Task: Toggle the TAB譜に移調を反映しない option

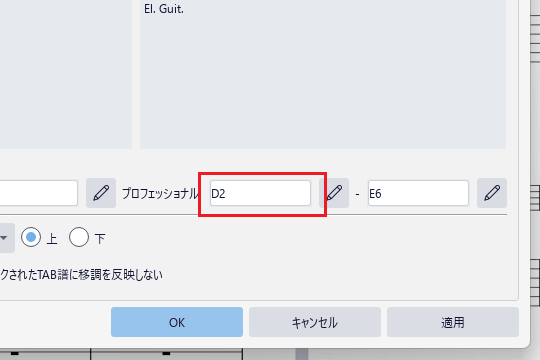Action: pyautogui.click(x=81, y=275)
